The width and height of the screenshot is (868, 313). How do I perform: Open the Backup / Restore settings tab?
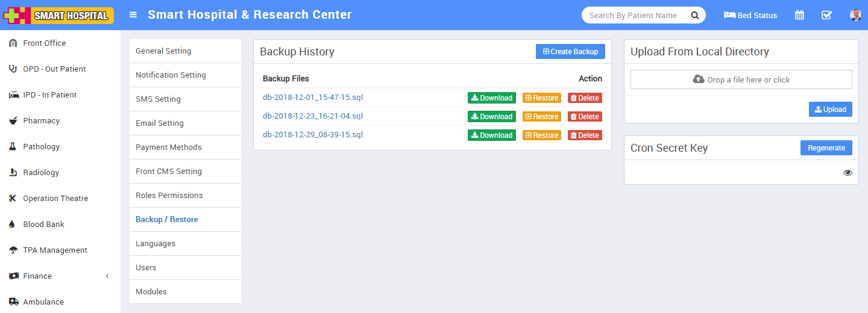coord(166,220)
